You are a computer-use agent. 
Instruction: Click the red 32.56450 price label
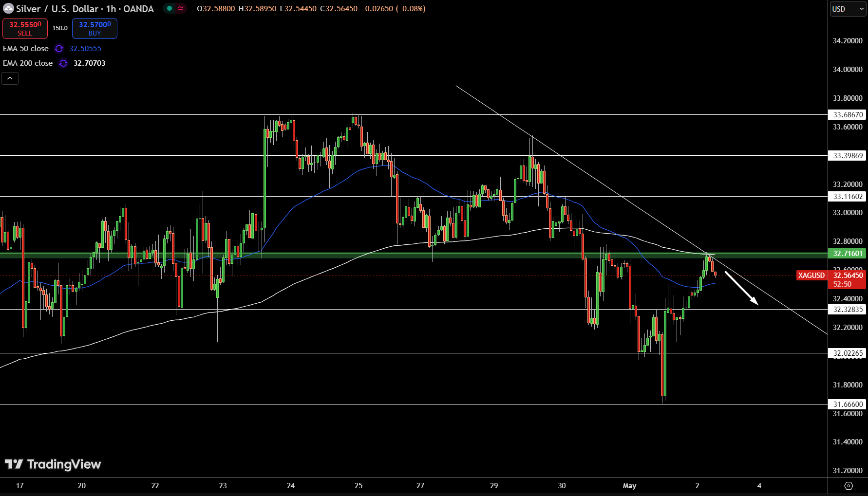(848, 276)
